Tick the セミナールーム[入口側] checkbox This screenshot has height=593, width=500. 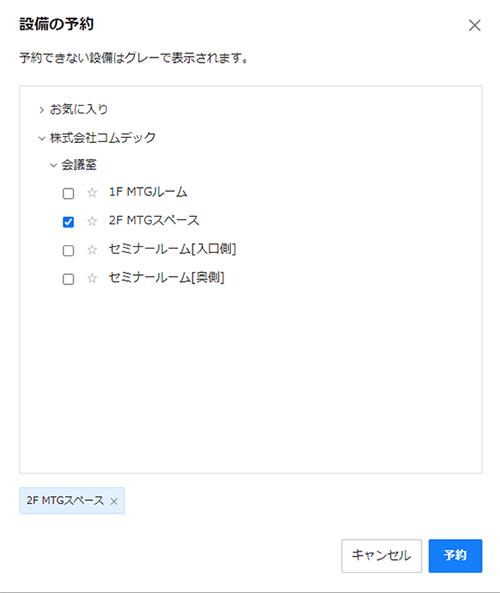[68, 251]
